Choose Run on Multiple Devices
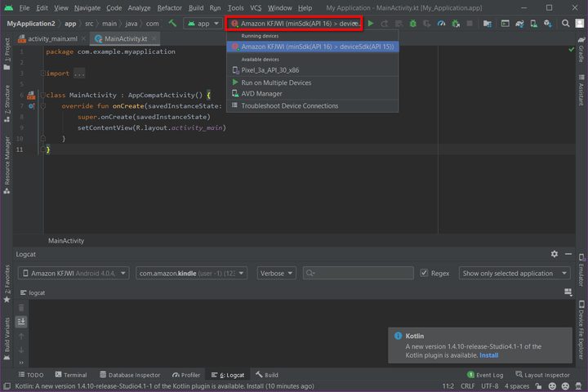 click(x=312, y=82)
